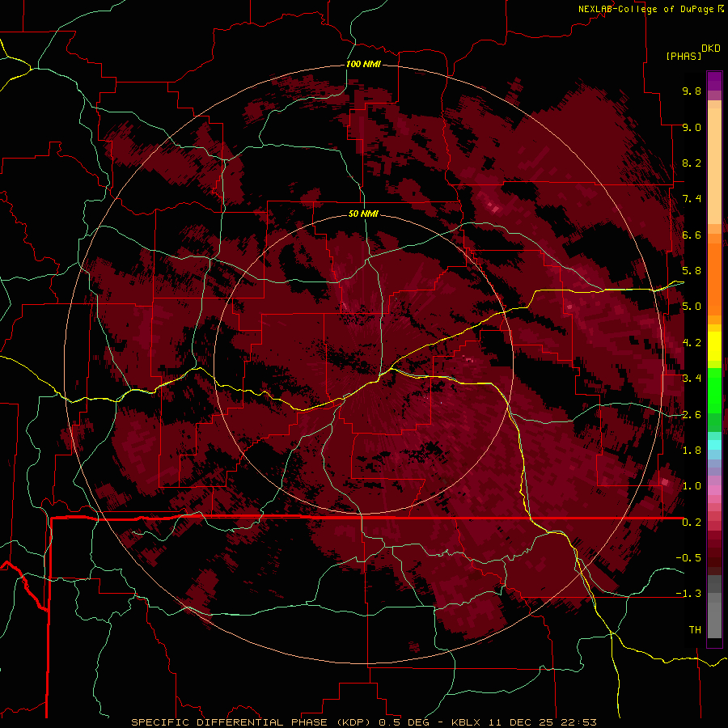Click the cyan segment of the color bar
The width and height of the screenshot is (728, 728).
[x=714, y=445]
